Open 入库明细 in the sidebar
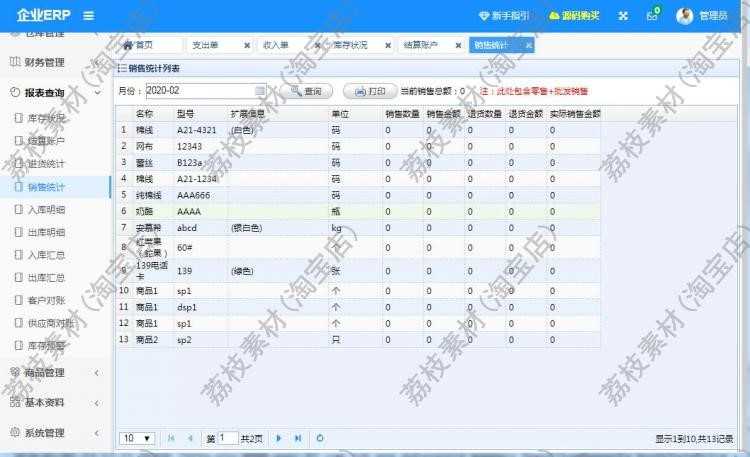Screen dimensions: 750x457 46,210
